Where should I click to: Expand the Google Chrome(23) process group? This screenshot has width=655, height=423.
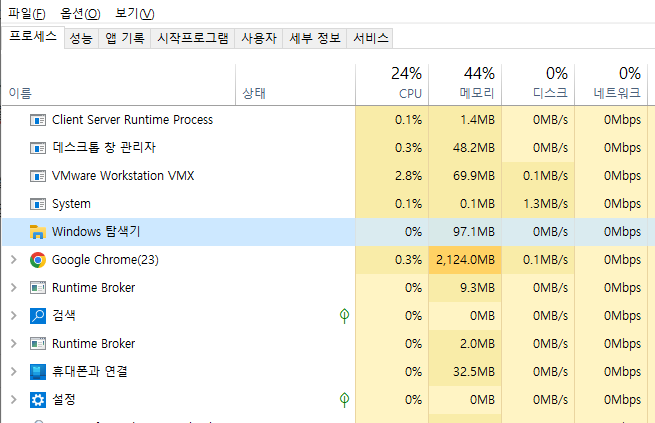point(13,260)
